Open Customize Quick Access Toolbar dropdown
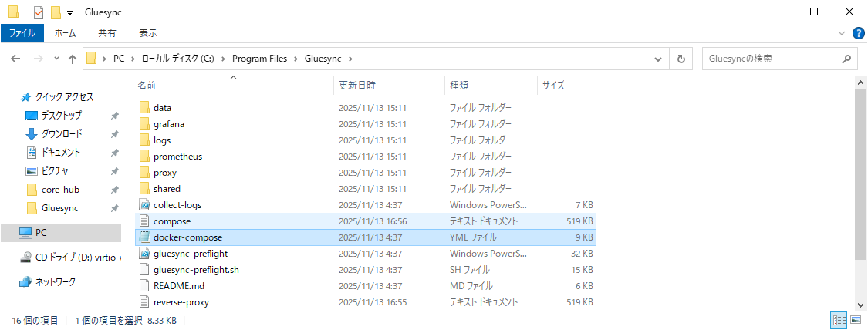Viewport: 868px width, 330px height. 69,12
